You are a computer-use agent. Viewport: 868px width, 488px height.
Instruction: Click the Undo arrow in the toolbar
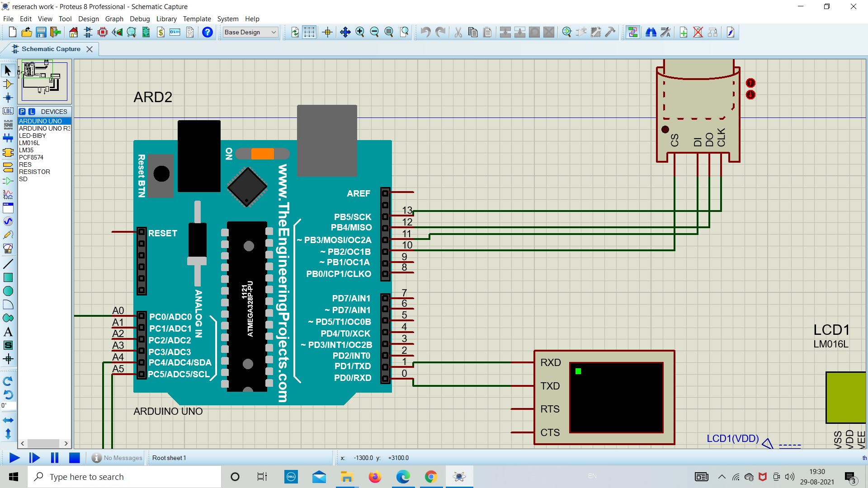425,32
